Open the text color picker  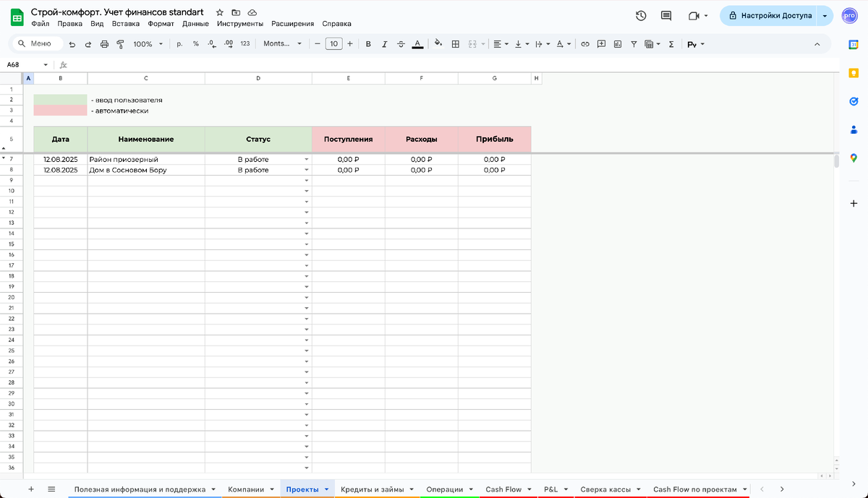pyautogui.click(x=417, y=44)
